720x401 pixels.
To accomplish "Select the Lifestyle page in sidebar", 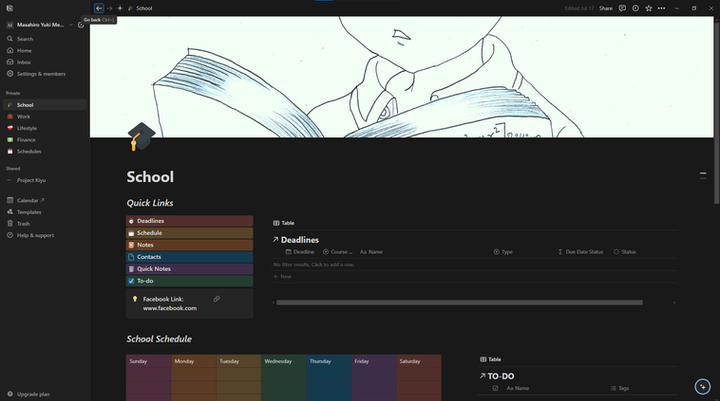I will (44, 128).
